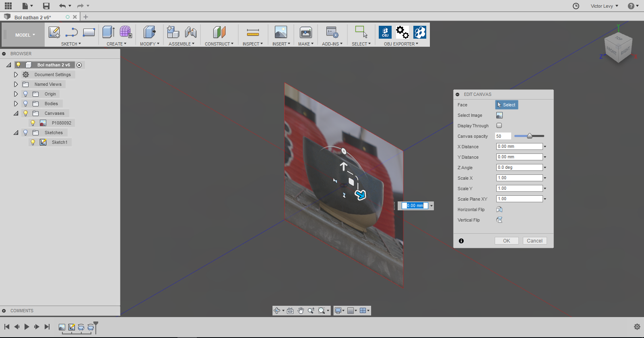Screen dimensions: 644x338
Task: Open the INSPECT menu
Action: [252, 44]
